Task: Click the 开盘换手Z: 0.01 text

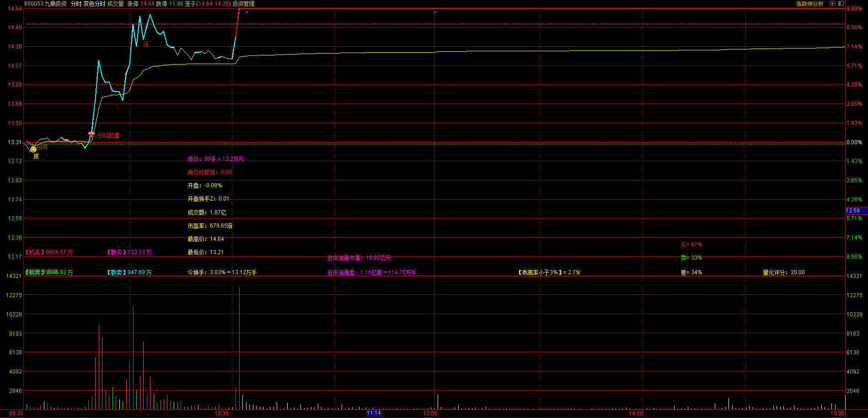Action: click(209, 199)
